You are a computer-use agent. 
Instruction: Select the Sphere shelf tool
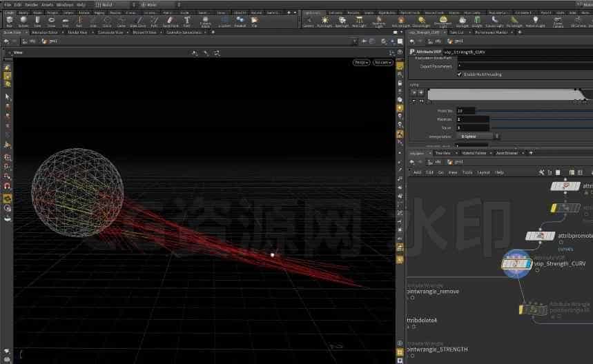coord(23,21)
